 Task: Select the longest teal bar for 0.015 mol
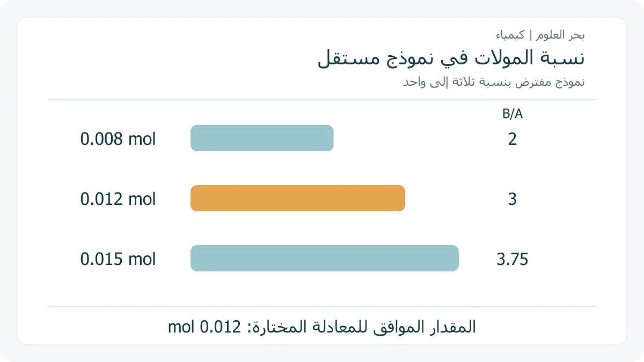325,258
